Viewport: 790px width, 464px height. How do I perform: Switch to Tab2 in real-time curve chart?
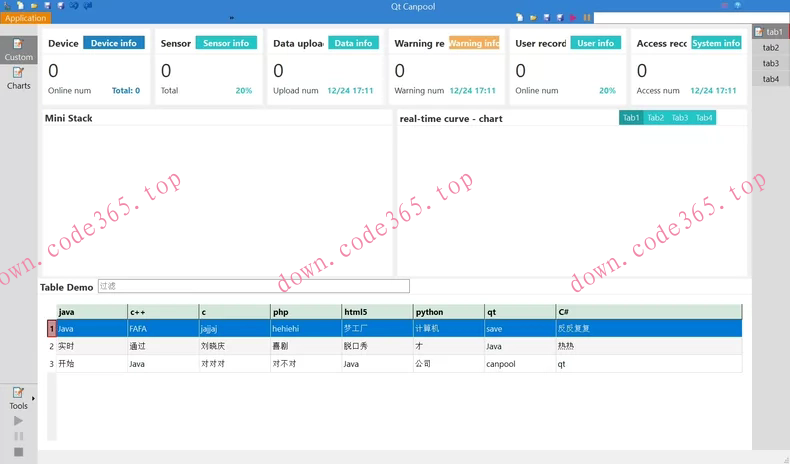tap(655, 118)
